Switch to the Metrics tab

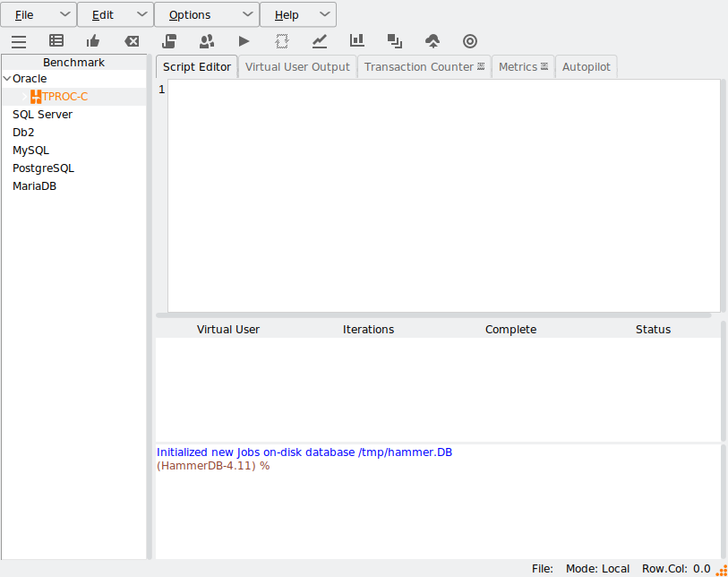[x=523, y=67]
